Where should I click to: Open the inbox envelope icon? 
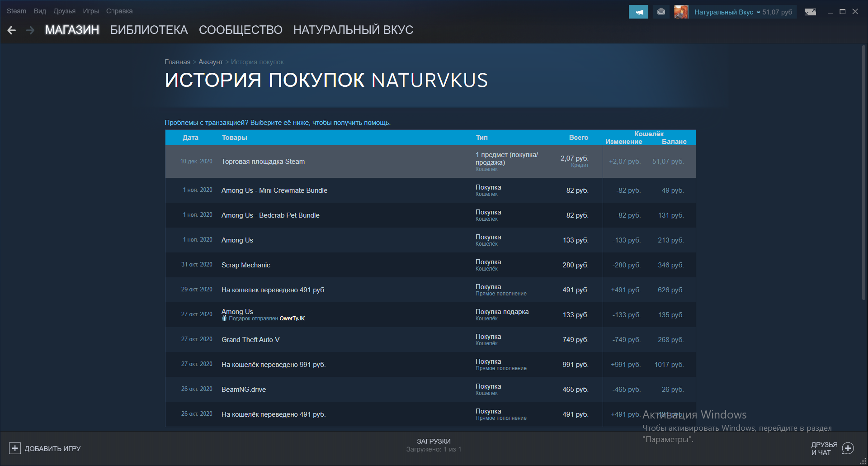[x=661, y=12]
